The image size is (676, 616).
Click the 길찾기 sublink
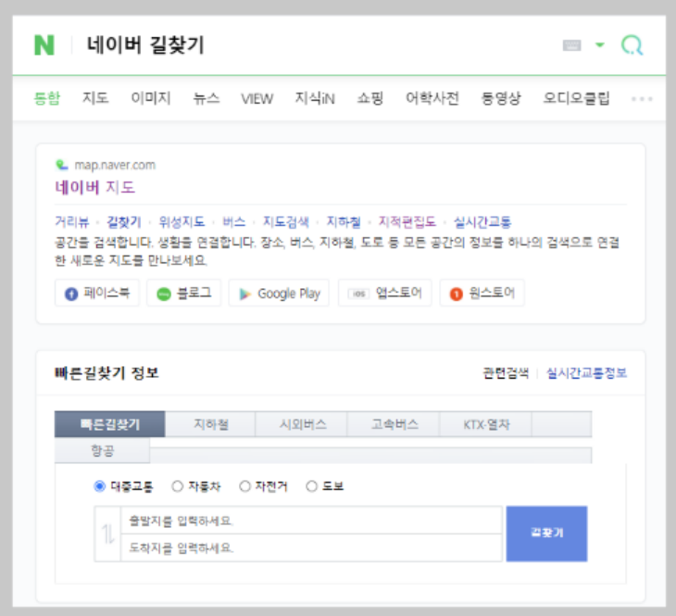tap(124, 221)
